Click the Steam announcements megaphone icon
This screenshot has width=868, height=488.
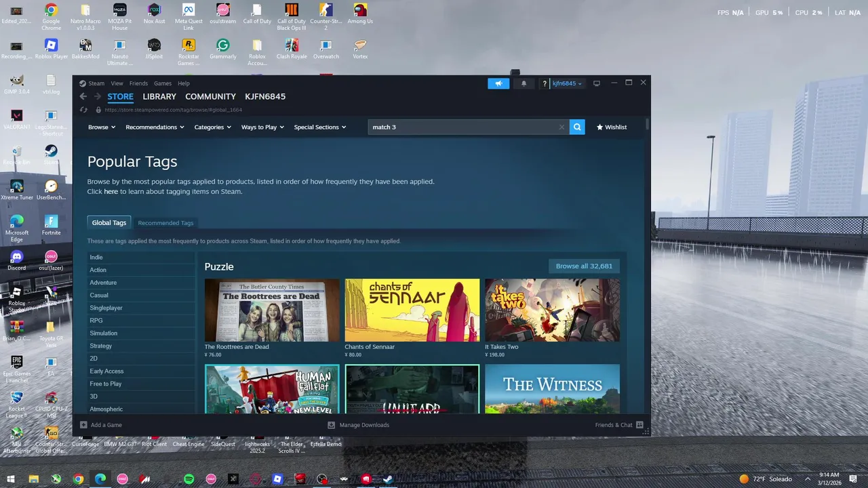tap(498, 83)
